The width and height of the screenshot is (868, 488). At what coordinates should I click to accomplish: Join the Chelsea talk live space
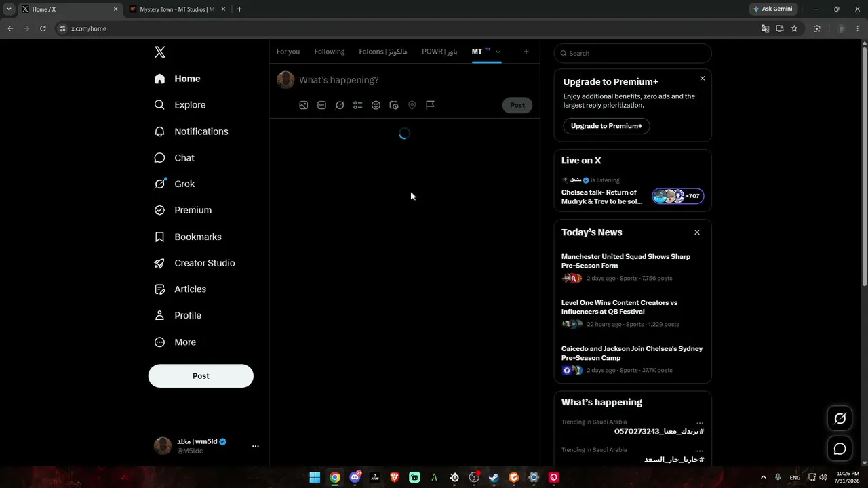633,192
